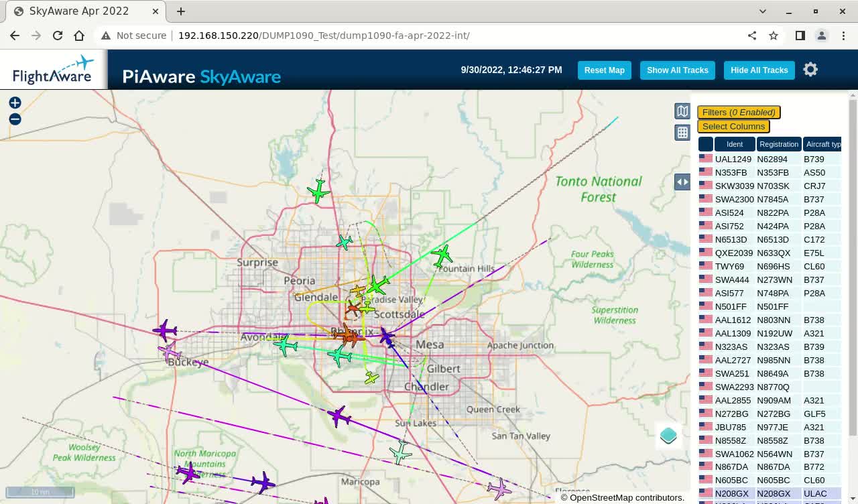The height and width of the screenshot is (504, 858).
Task: Open browser home page
Action: [79, 36]
